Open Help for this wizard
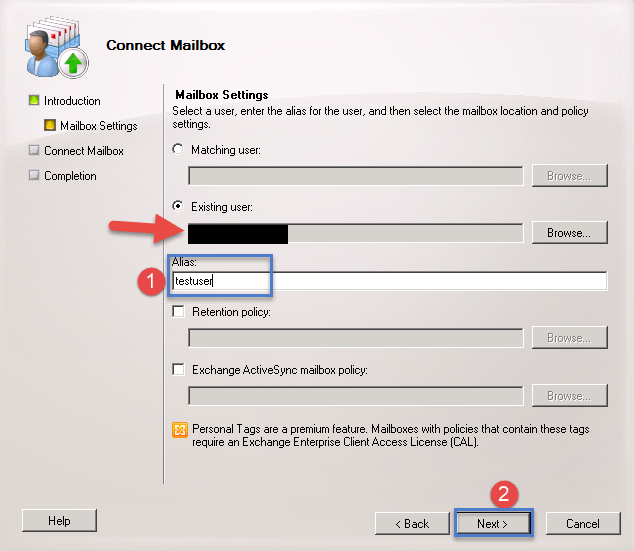 coord(59,521)
